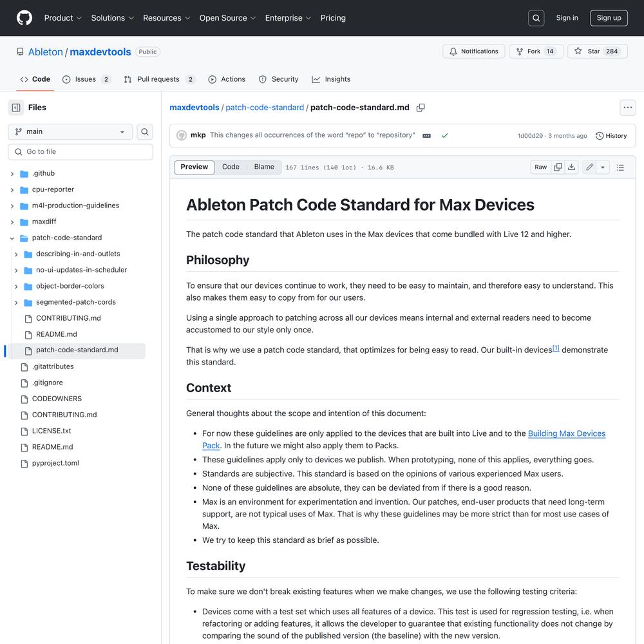Show the Preview view of file
This screenshot has width=644, height=644.
tap(194, 167)
